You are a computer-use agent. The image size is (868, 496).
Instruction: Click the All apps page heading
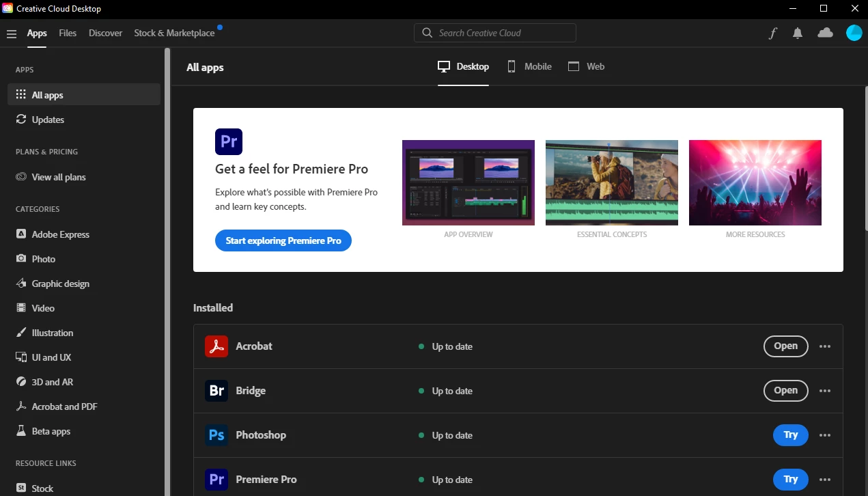pyautogui.click(x=205, y=67)
